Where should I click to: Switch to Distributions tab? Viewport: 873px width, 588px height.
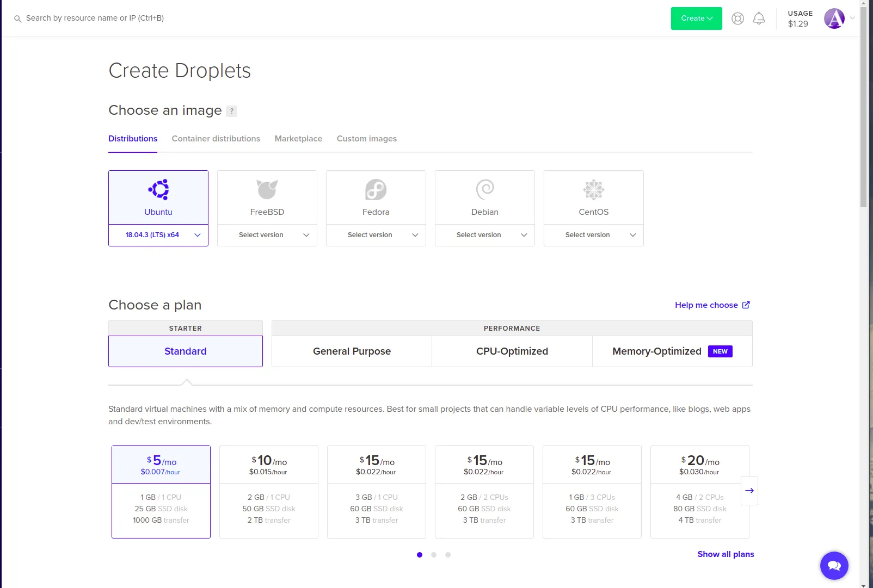click(x=133, y=139)
